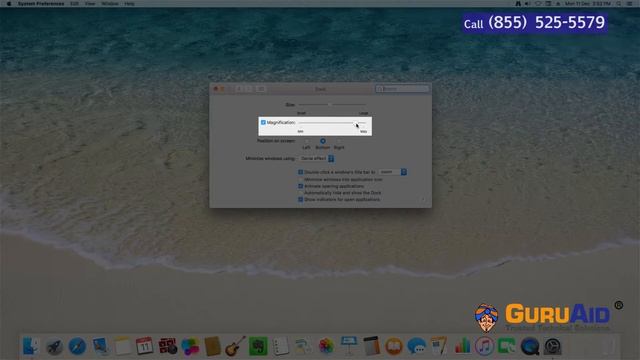The height and width of the screenshot is (360, 640).
Task: Show all preferences grid button
Action: coord(261,89)
